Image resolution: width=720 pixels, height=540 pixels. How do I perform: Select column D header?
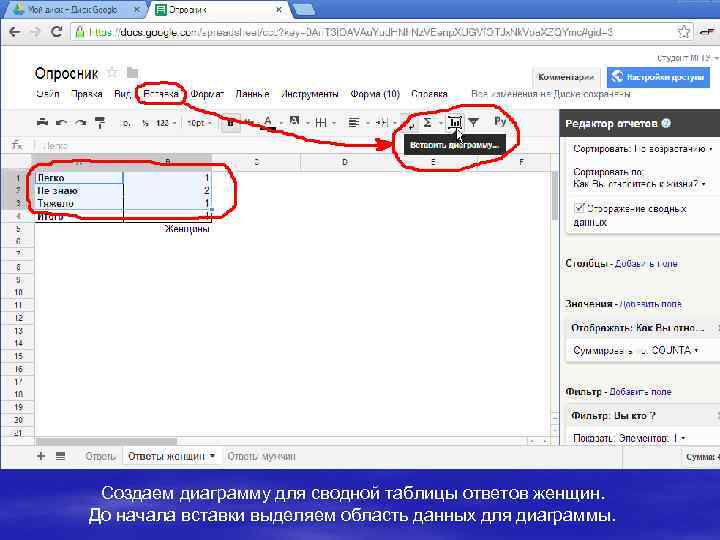(344, 162)
